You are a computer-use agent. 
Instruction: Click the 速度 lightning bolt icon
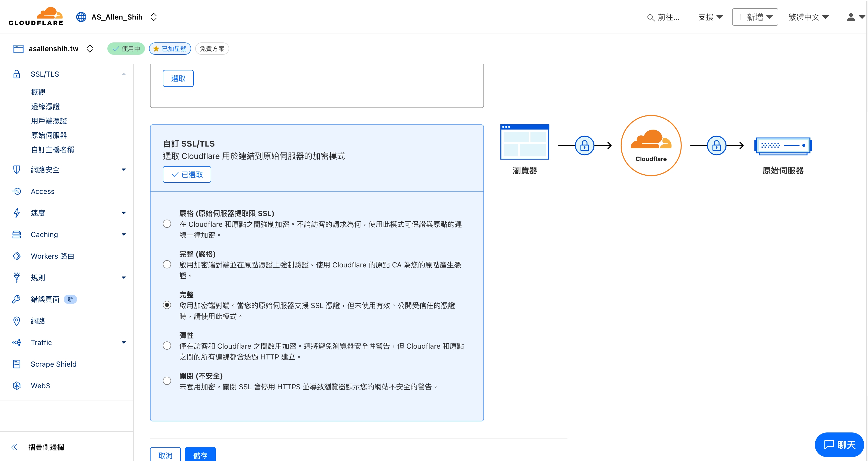point(16,213)
